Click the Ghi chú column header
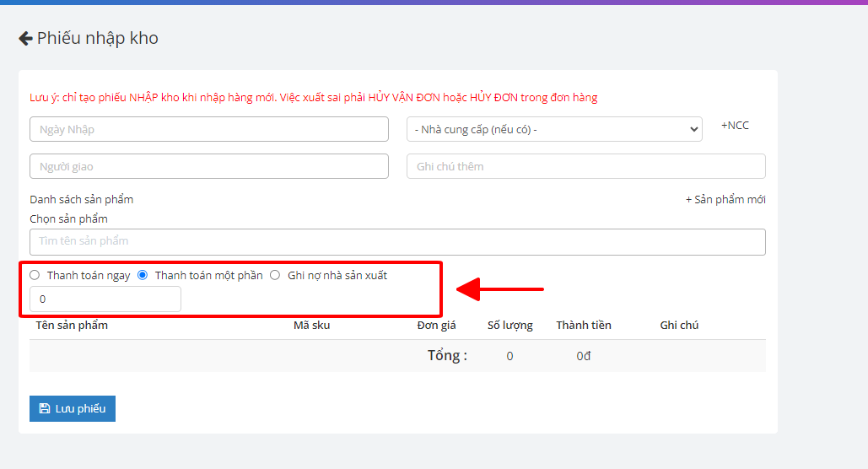The width and height of the screenshot is (868, 469). coord(678,326)
